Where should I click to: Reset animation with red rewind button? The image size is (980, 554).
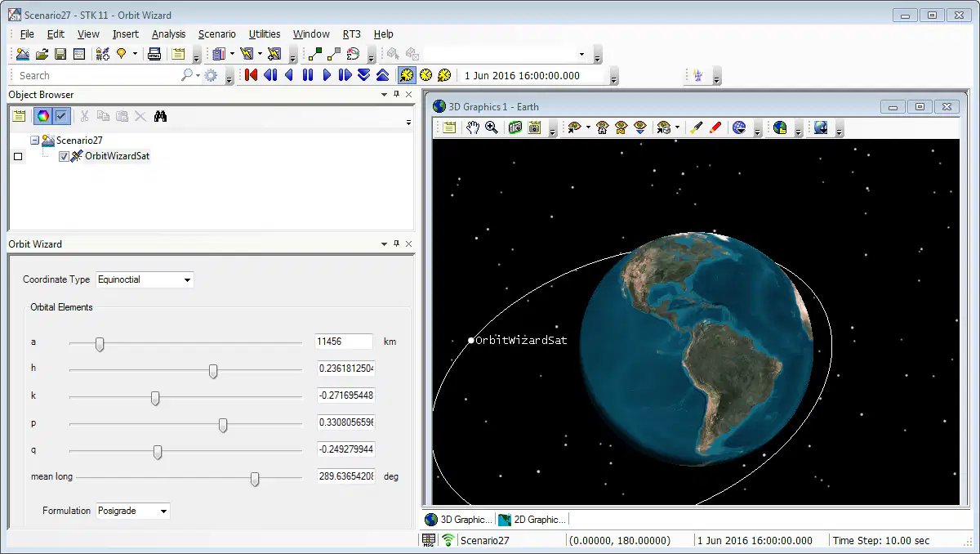[251, 75]
